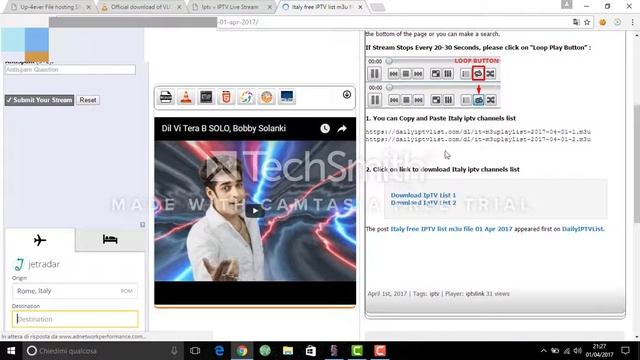Viewport: 640px width, 360px height.
Task: Bookmark this page with star icon
Action: pos(587,22)
